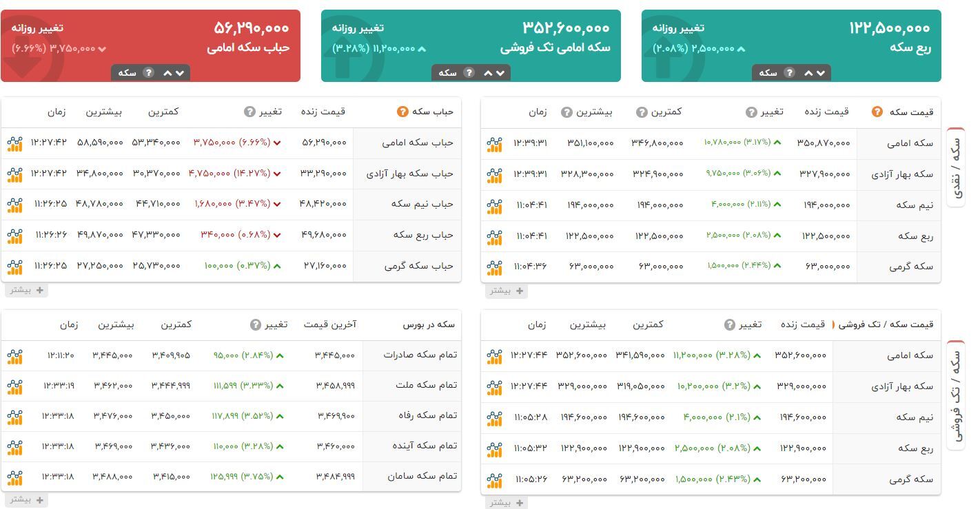Click orange help icon beside قیمت سکه header

tap(877, 112)
